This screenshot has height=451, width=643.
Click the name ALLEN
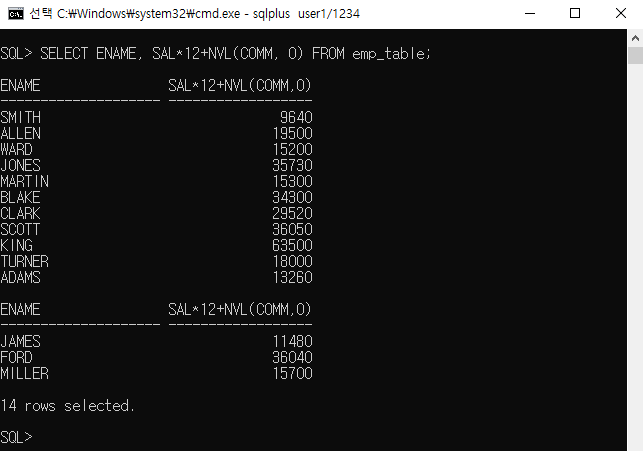click(x=21, y=134)
